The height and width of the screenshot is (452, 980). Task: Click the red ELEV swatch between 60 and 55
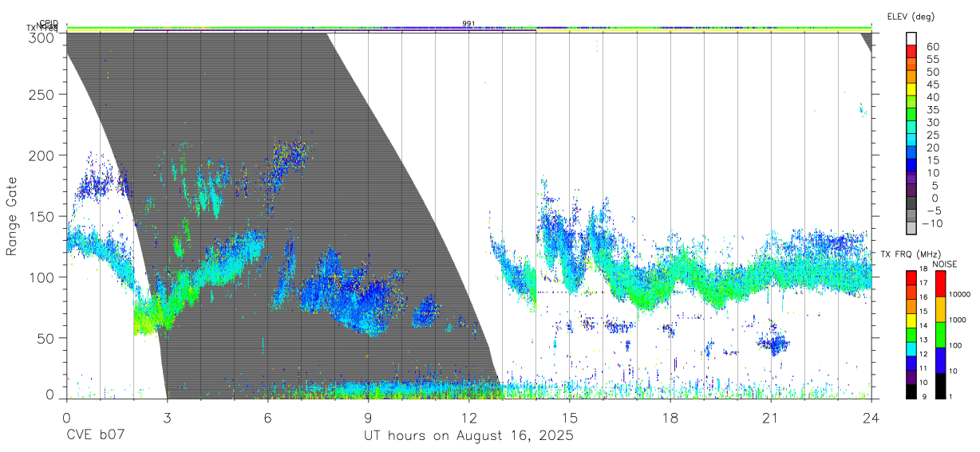911,53
